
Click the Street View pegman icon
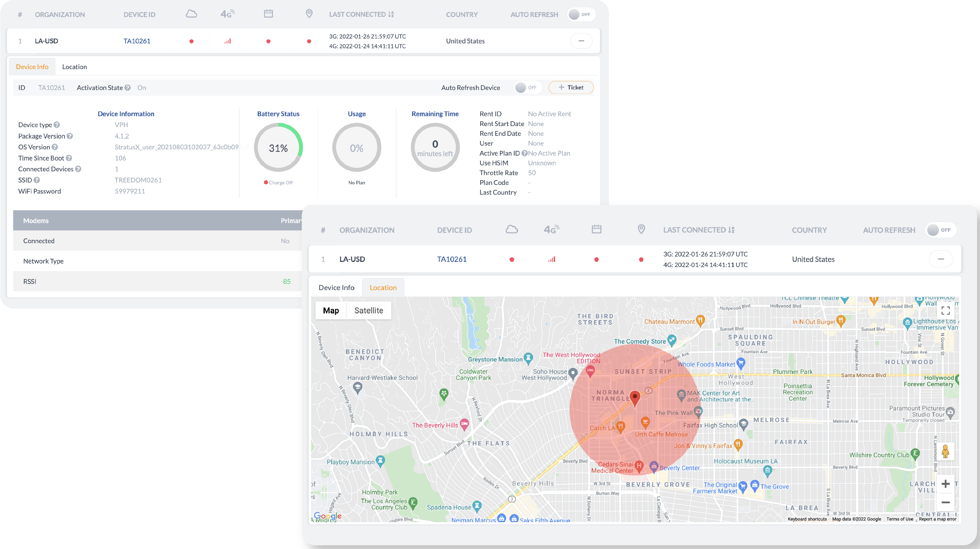945,452
